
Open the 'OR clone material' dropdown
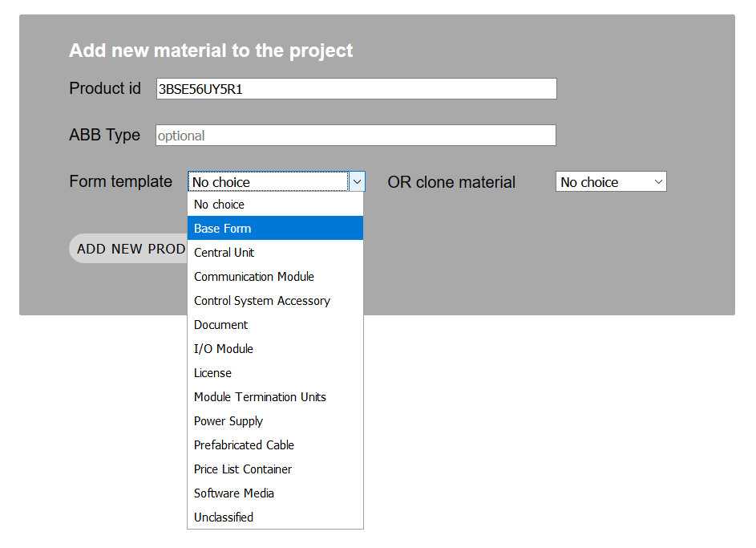tap(611, 182)
